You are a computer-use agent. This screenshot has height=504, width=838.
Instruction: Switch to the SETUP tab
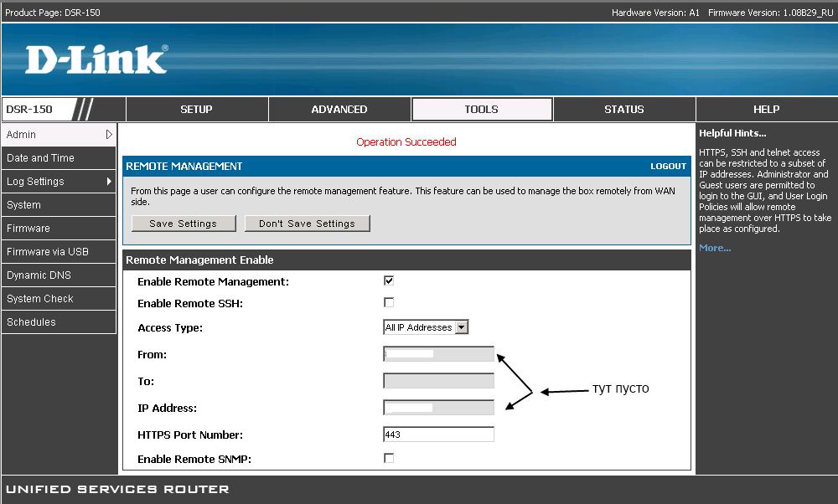pos(197,109)
